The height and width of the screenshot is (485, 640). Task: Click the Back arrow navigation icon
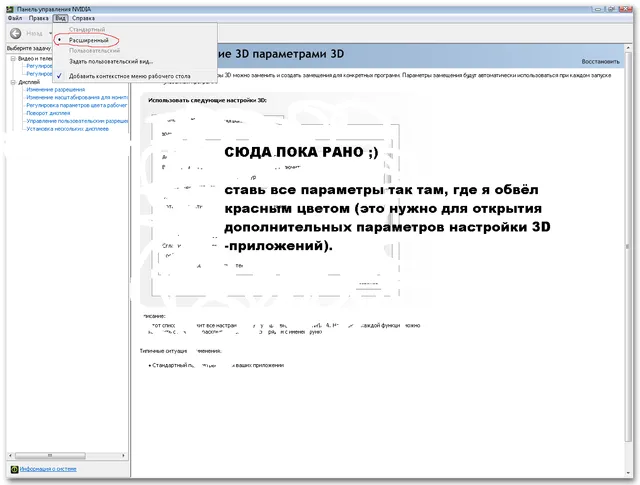(x=15, y=33)
